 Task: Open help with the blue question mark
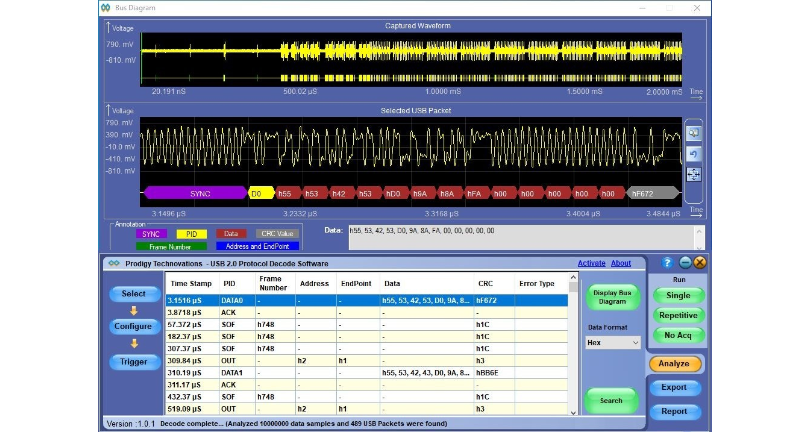click(x=667, y=263)
